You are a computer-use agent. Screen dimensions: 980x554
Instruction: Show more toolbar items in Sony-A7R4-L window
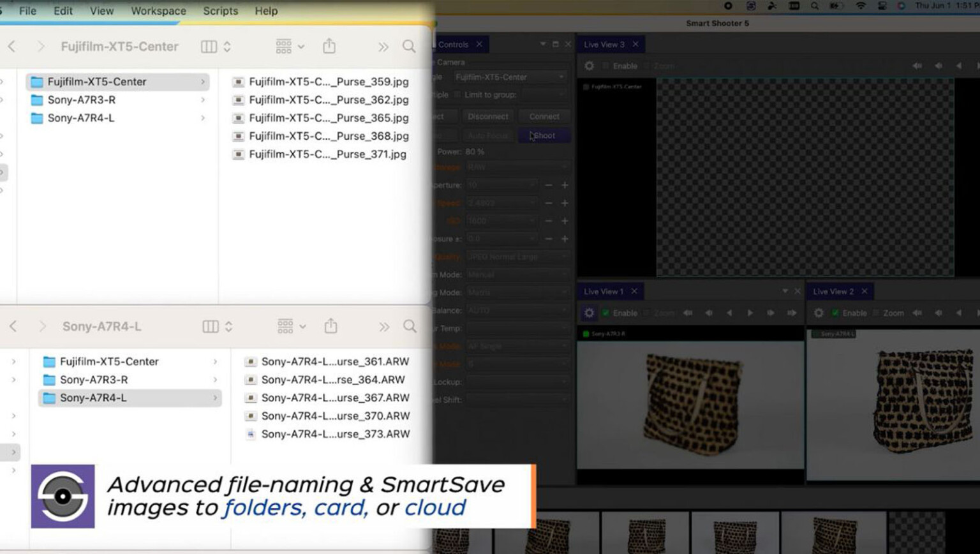coord(383,327)
